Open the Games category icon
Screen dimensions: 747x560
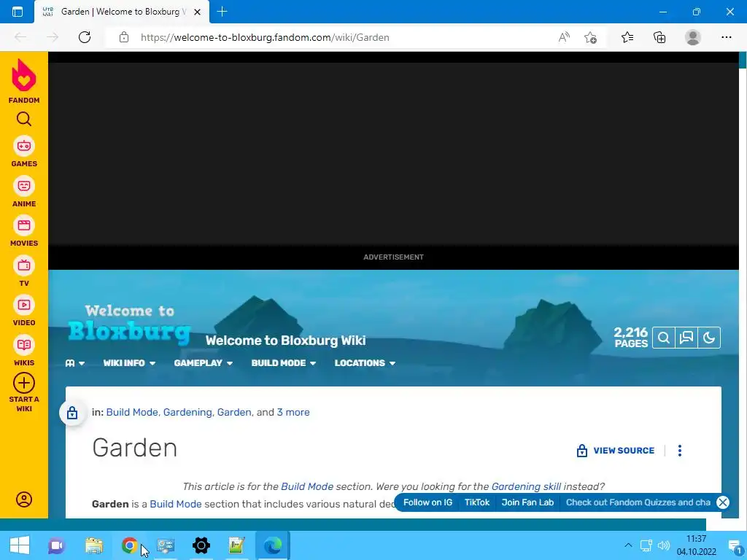24,146
